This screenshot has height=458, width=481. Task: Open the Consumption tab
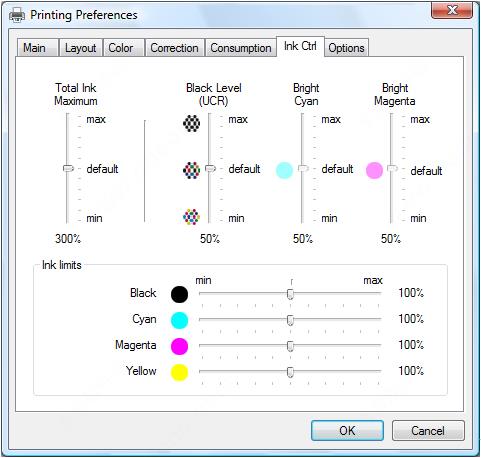[241, 48]
